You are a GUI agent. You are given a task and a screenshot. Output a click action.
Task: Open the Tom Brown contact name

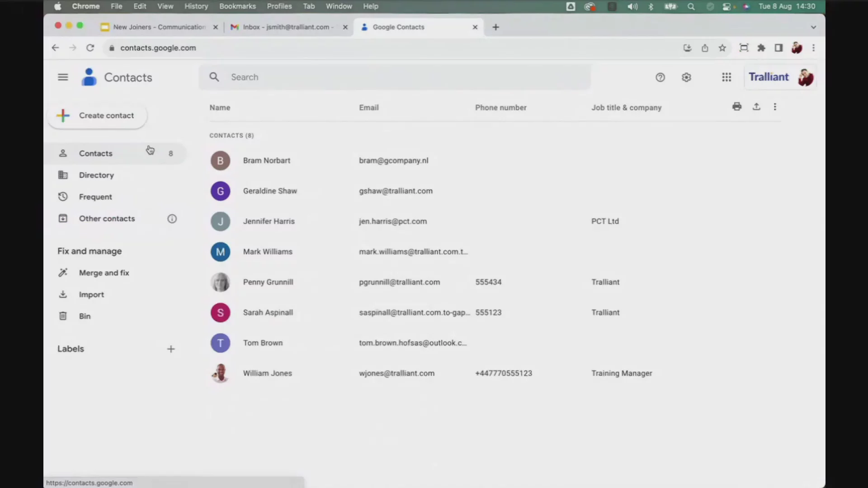tap(263, 343)
